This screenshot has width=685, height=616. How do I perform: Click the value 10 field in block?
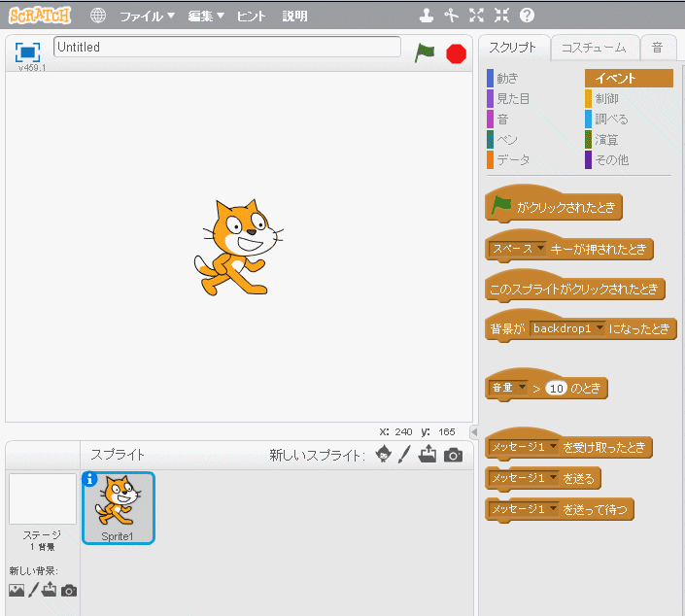[556, 388]
